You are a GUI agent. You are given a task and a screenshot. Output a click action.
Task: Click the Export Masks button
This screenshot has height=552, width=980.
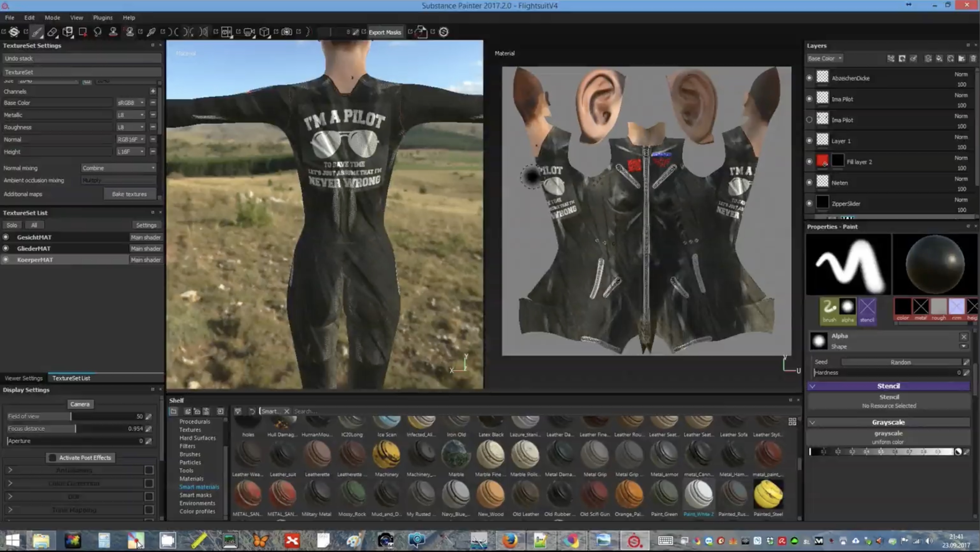(385, 32)
